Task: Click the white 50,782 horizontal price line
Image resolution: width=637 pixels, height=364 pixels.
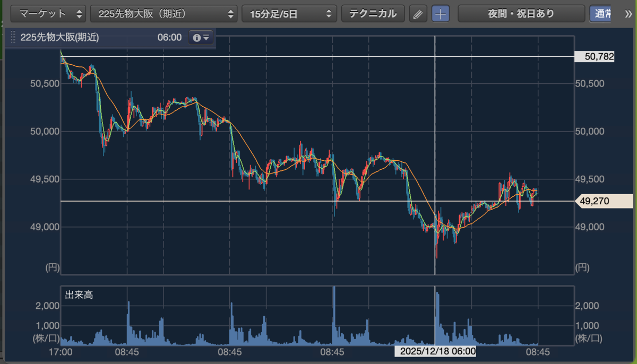Action: [317, 56]
